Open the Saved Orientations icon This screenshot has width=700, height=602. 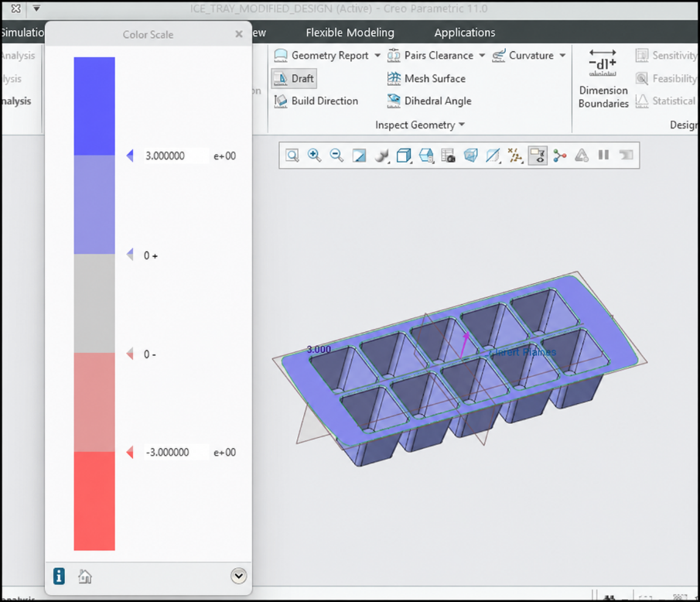click(x=426, y=156)
